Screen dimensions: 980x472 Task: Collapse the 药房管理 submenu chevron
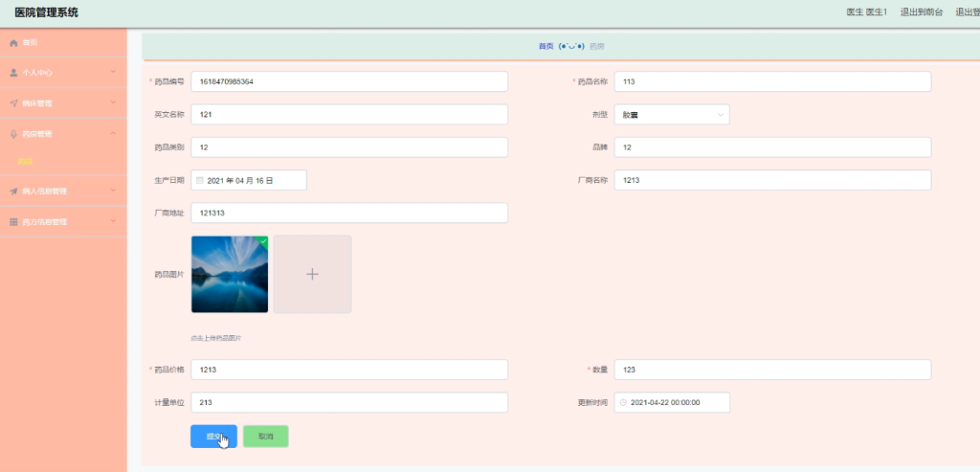point(113,133)
